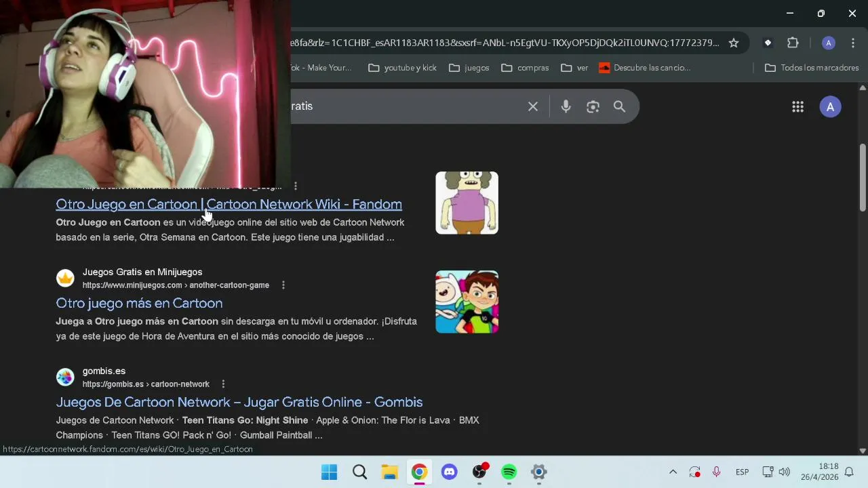Click the Minijuegos crown favicon
This screenshot has width=868, height=488.
pos(65,278)
